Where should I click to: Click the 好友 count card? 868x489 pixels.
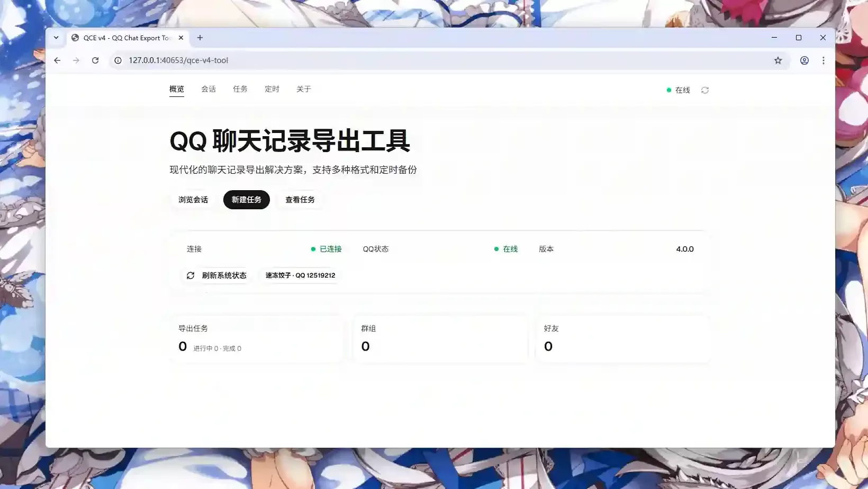622,339
